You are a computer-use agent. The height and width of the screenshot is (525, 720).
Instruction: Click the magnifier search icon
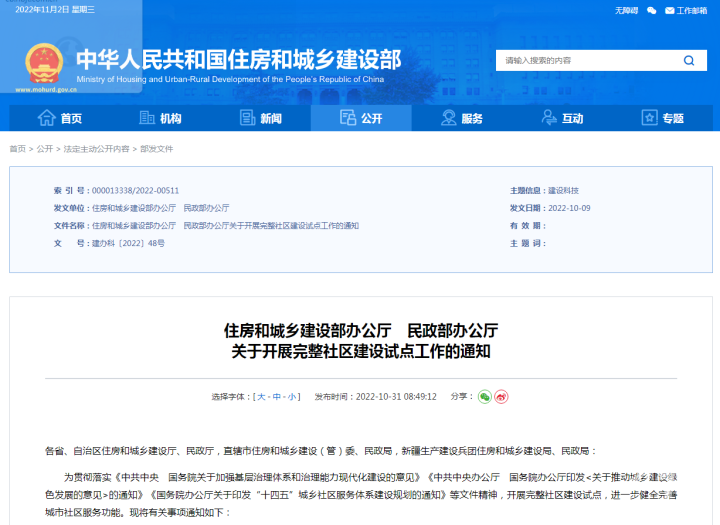pyautogui.click(x=688, y=61)
